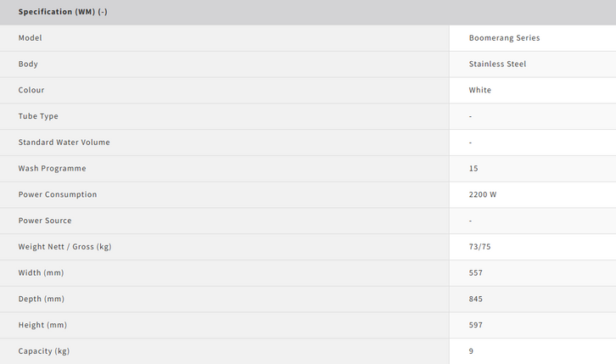Click the Capacity (kg) label
The width and height of the screenshot is (616, 364).
46,351
